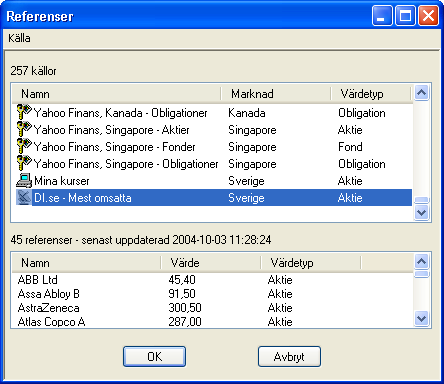
Task: Sort references by the Värde column header
Action: 211,263
